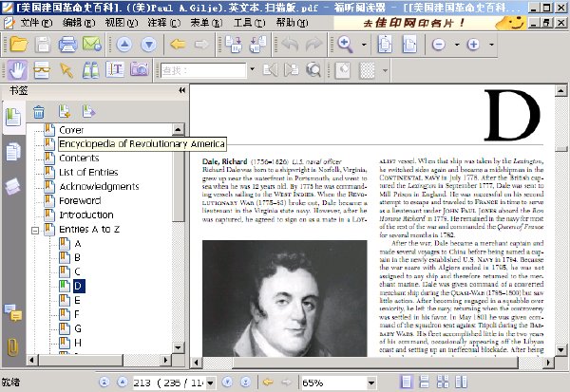
Task: Open the dropdown beside the zoom out button
Action: pyautogui.click(x=457, y=45)
